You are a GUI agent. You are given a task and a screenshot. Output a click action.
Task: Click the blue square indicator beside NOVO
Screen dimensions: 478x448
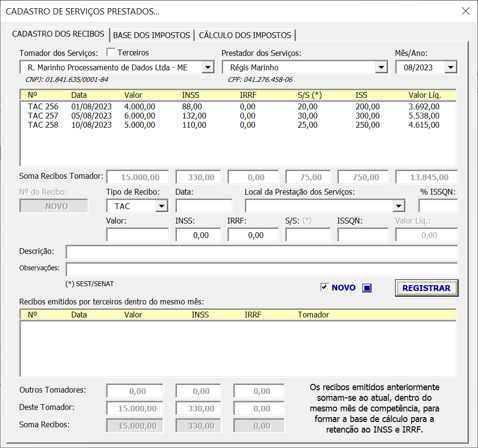coord(366,288)
